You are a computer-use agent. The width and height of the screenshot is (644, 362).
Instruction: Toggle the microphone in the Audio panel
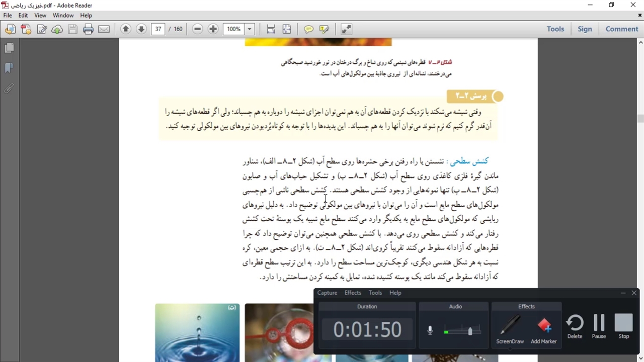[x=430, y=330]
